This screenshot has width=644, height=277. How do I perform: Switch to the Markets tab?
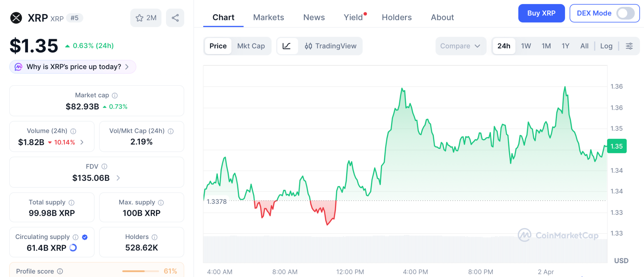point(269,17)
